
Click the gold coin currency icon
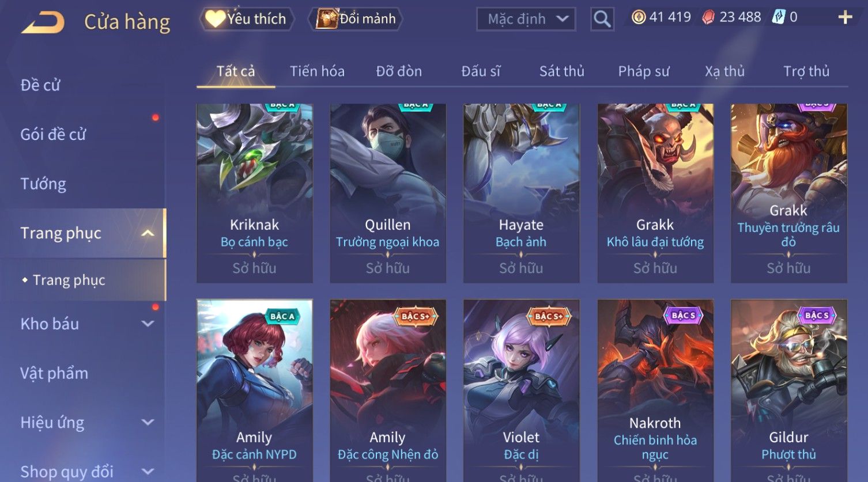coord(638,17)
